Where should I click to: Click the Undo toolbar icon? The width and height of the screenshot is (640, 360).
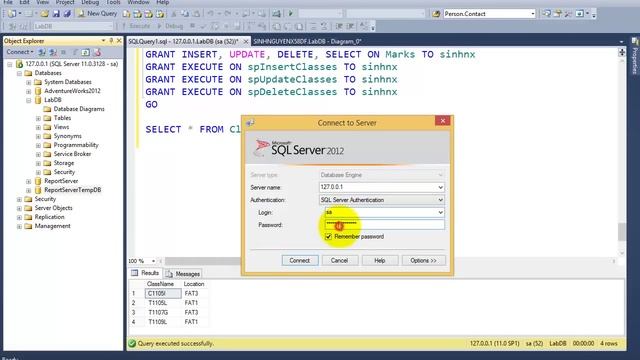point(211,14)
